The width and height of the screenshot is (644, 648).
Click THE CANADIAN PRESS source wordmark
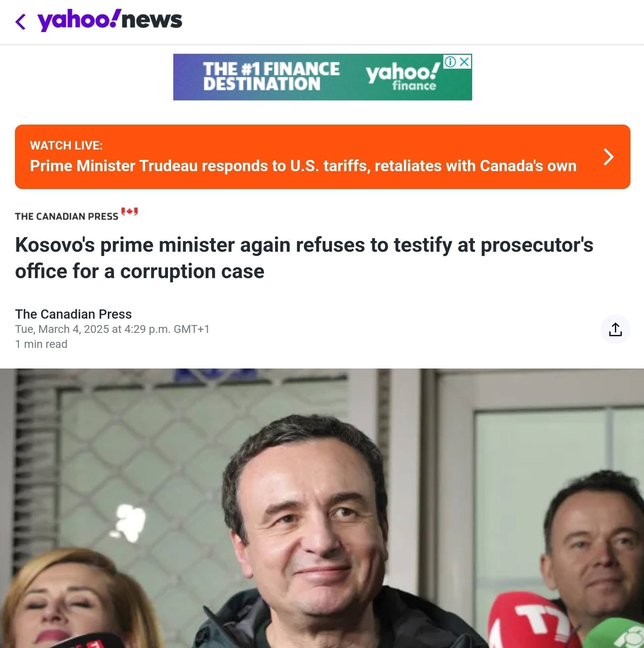click(67, 216)
